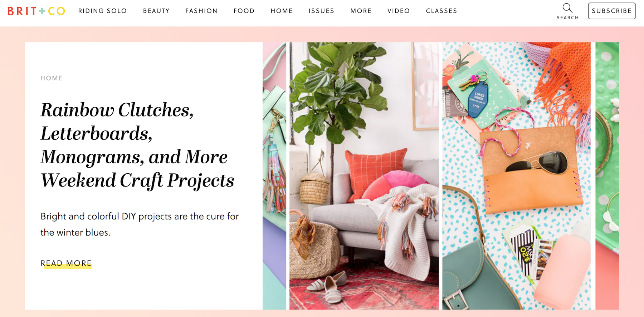Expand the More navigation menu
Image resolution: width=644 pixels, height=317 pixels.
pyautogui.click(x=361, y=11)
